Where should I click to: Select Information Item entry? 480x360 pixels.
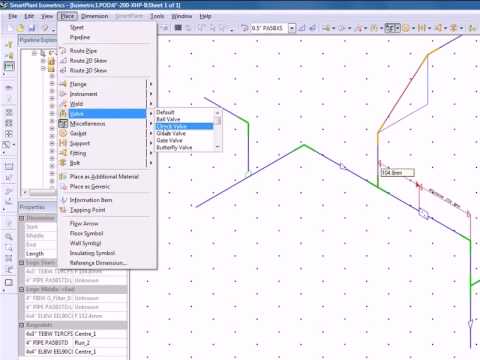(x=107, y=200)
